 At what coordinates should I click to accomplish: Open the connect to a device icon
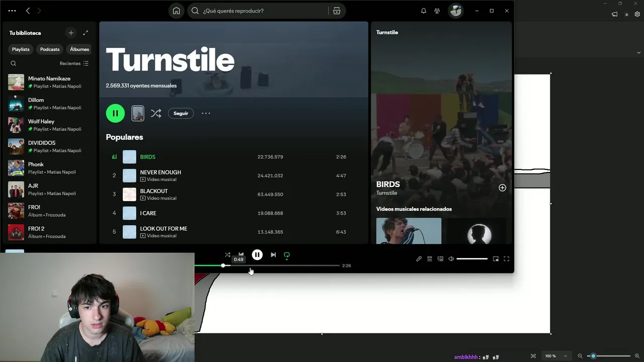440,259
